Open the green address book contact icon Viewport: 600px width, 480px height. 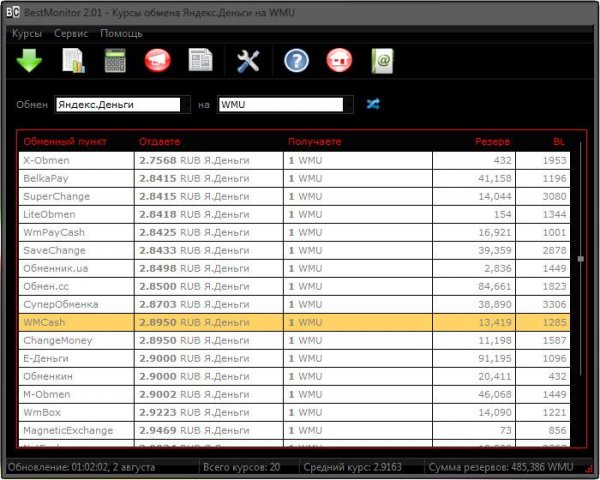click(x=382, y=60)
